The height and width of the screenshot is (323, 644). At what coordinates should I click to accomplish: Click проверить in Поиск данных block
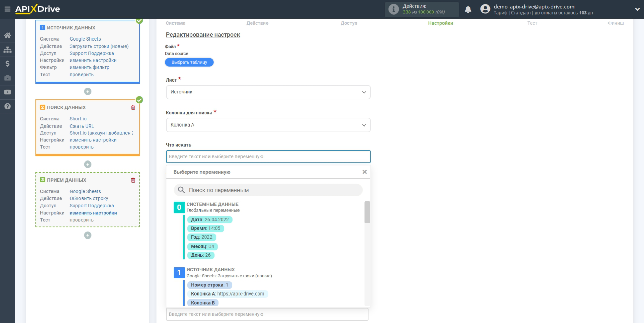click(x=82, y=147)
